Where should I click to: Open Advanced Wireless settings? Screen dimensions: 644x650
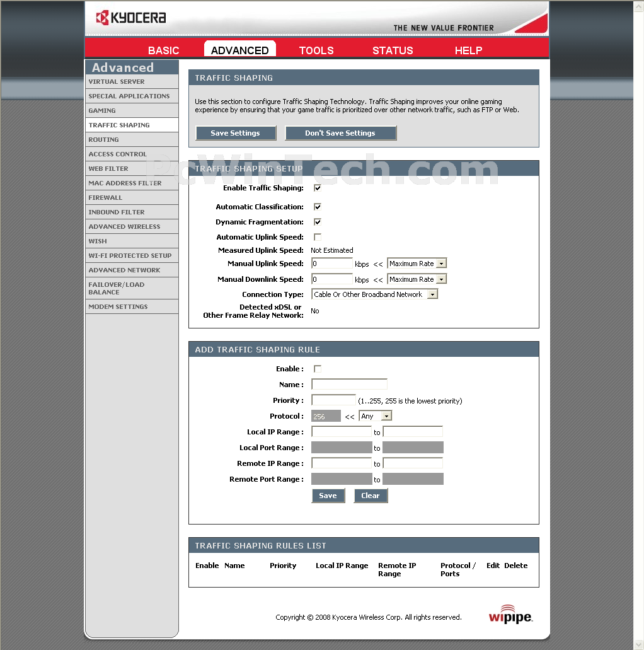click(x=132, y=227)
